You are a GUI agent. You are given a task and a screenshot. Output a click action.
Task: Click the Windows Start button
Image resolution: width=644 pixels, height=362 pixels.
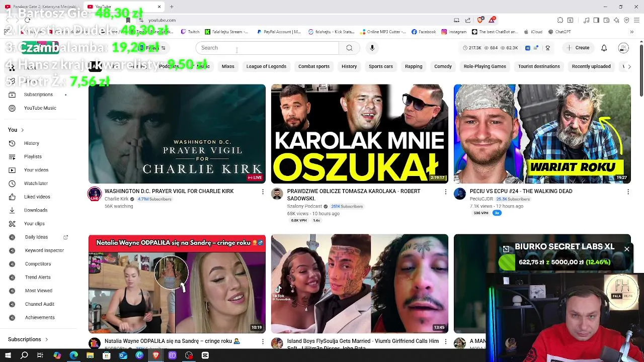(x=8, y=355)
